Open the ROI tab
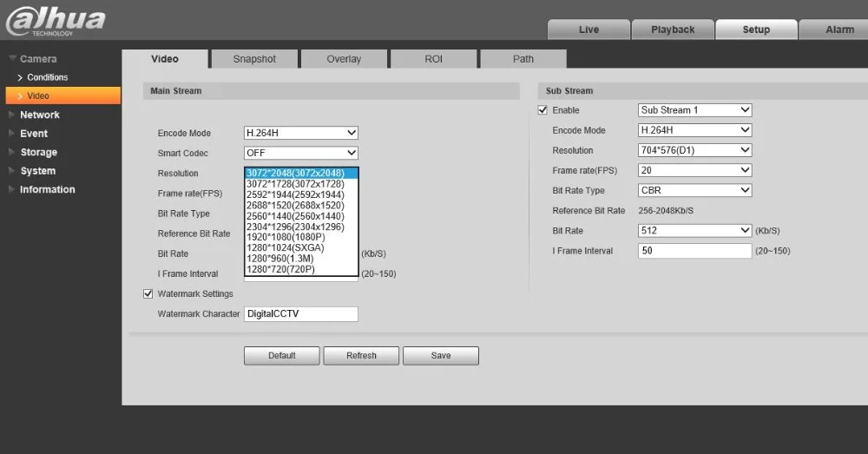 (x=433, y=59)
